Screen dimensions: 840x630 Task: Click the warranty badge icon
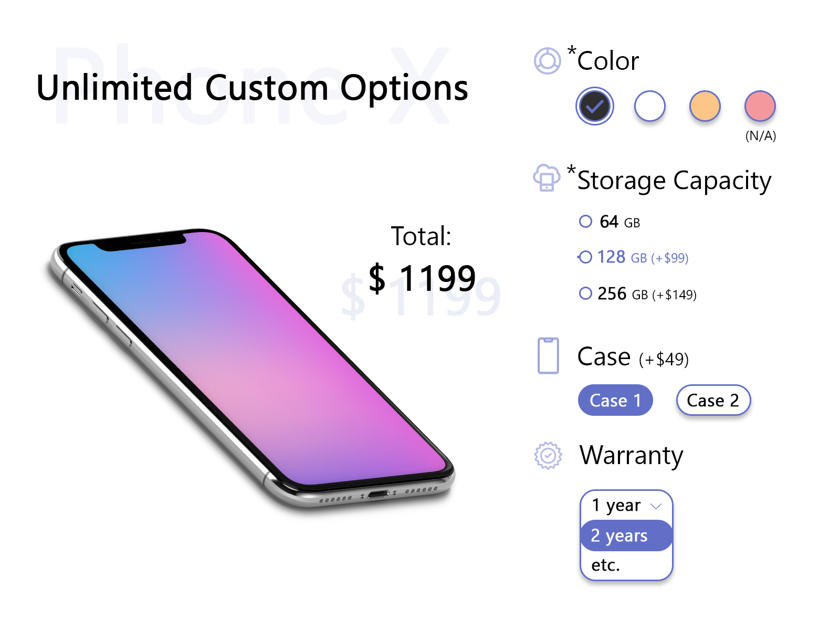548,455
